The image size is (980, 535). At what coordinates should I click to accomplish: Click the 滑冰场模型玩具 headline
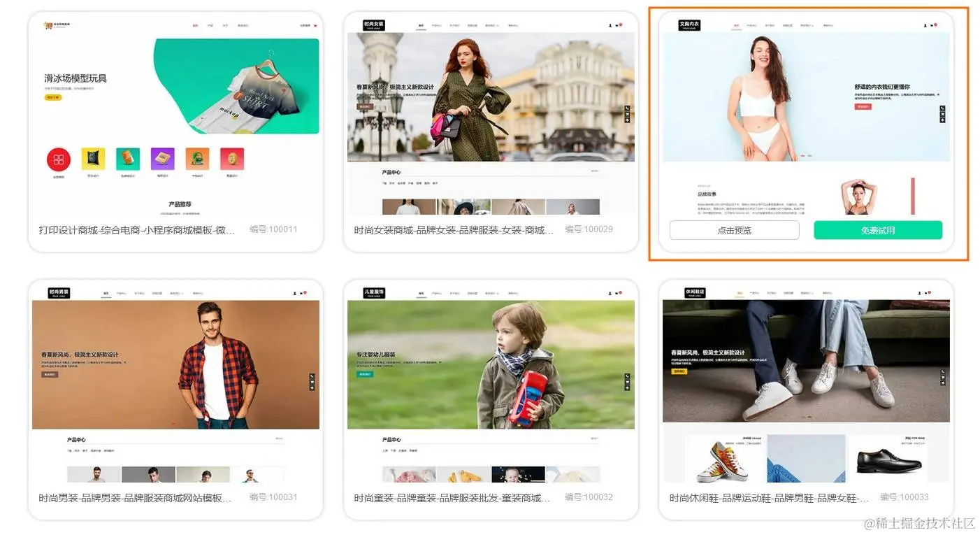[75, 78]
